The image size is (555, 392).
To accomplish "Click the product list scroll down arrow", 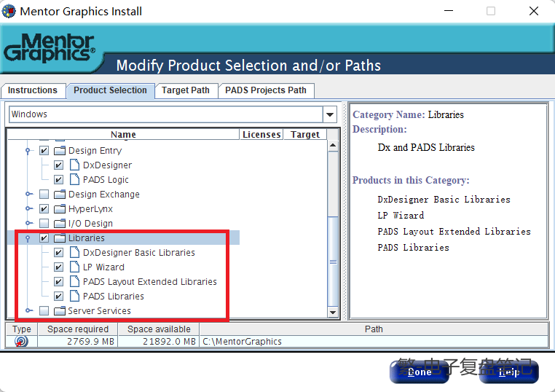I will point(333,312).
